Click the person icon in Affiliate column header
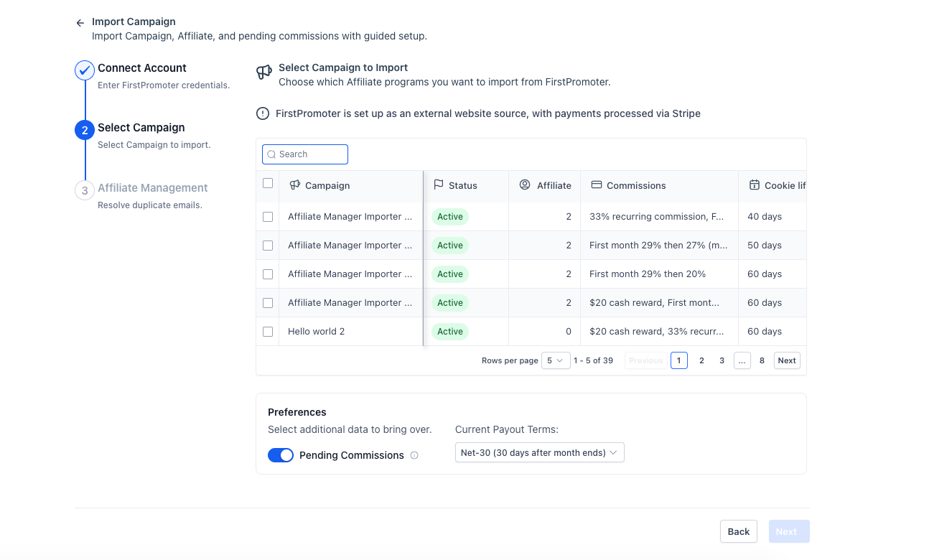Screen dimensions: 952x560 [x=524, y=185]
